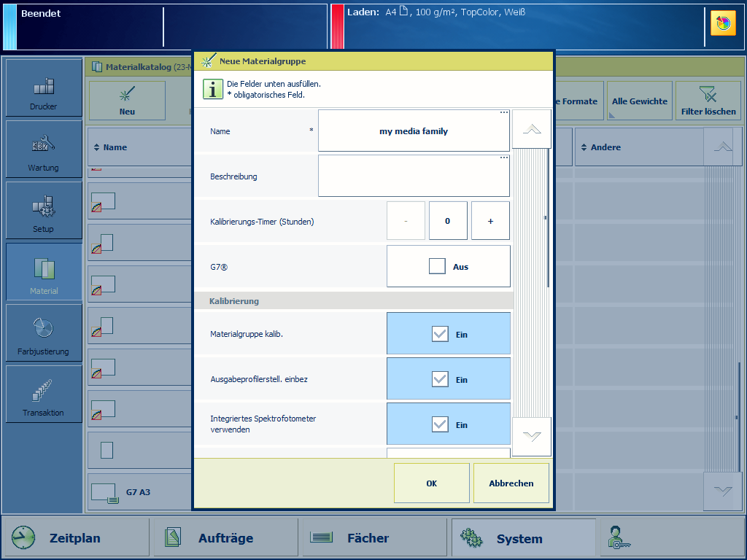Screen dimensions: 747x560
Task: Click the catalog list scroll down arrow
Action: click(723, 491)
